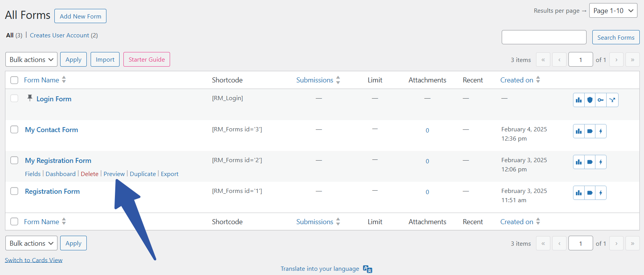Select the All forms filter
Screen dimensions: 644x275
[10, 35]
